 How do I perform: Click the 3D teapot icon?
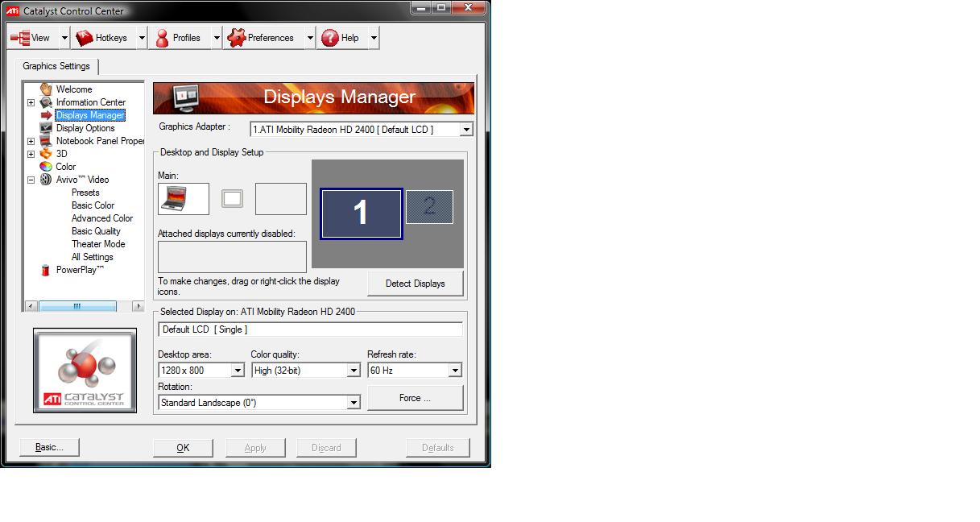point(46,154)
